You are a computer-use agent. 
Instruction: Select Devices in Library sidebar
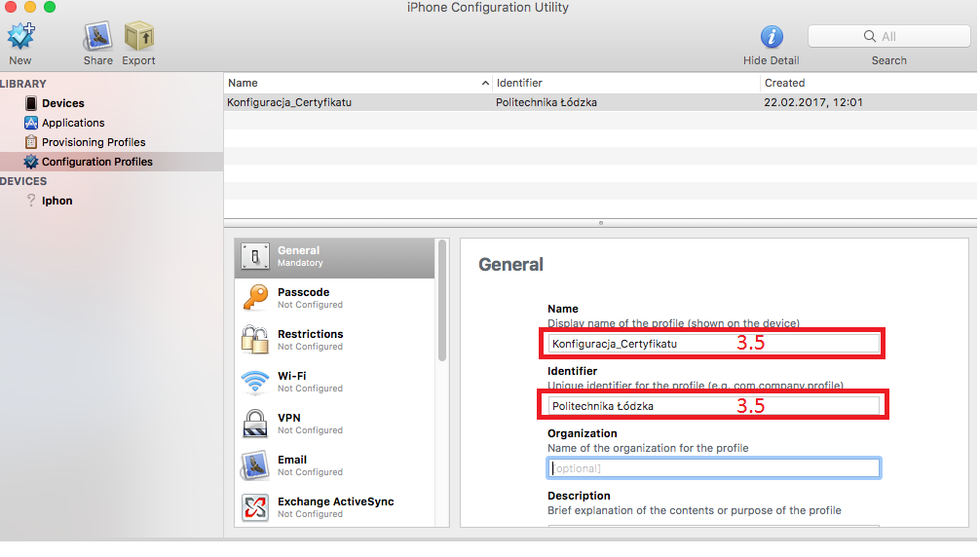pos(63,103)
